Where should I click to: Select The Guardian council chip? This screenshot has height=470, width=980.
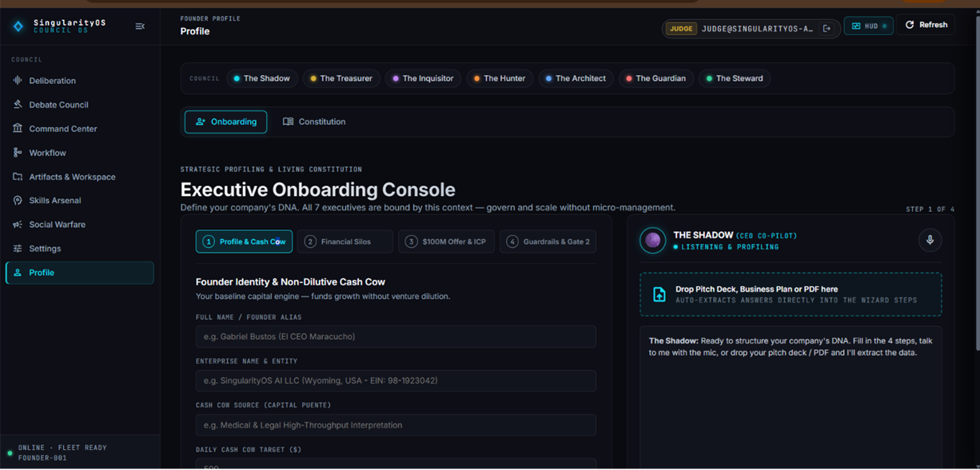[x=655, y=78]
